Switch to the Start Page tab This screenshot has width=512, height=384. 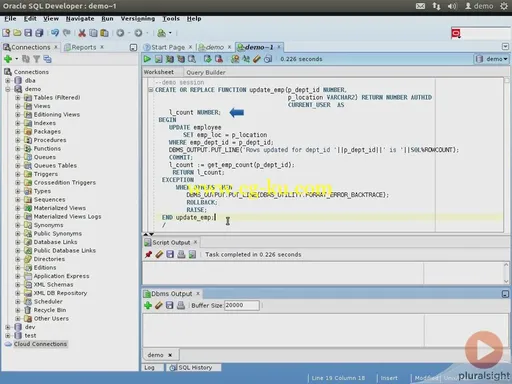pos(168,47)
